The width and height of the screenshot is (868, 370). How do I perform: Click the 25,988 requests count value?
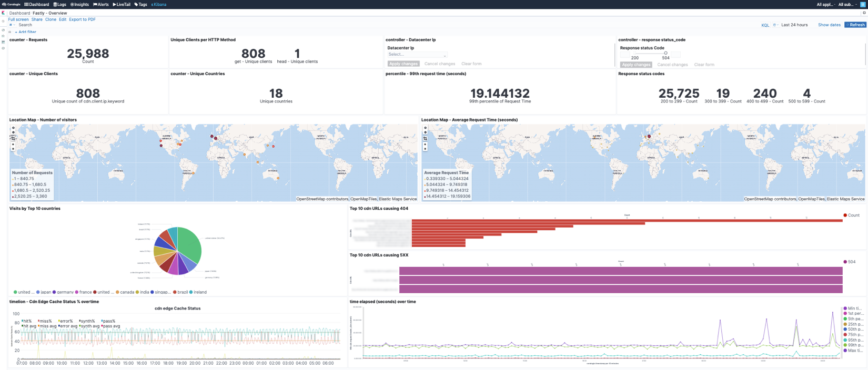88,53
